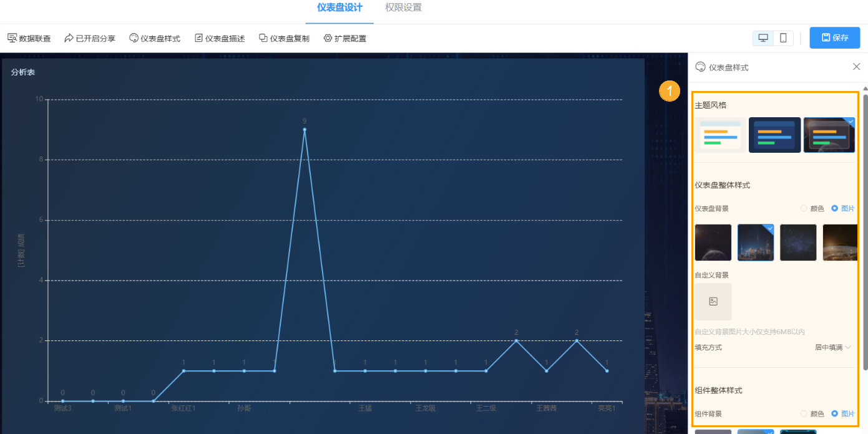
Task: Click the 仪表盘复制 copy tool
Action: (x=284, y=38)
